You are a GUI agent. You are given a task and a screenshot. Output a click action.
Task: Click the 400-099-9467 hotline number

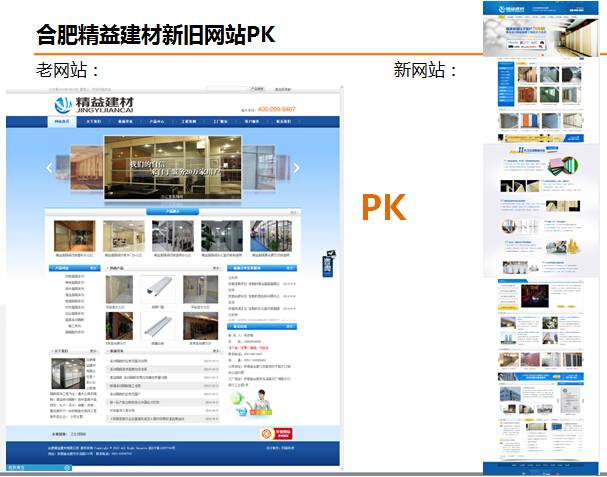tap(276, 109)
